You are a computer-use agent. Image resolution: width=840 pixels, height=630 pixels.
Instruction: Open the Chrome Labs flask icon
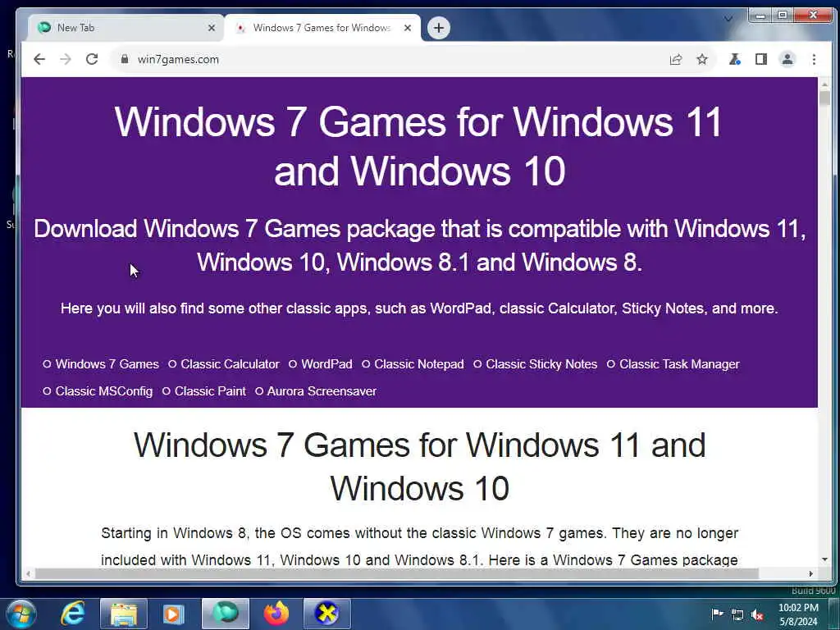pos(734,59)
